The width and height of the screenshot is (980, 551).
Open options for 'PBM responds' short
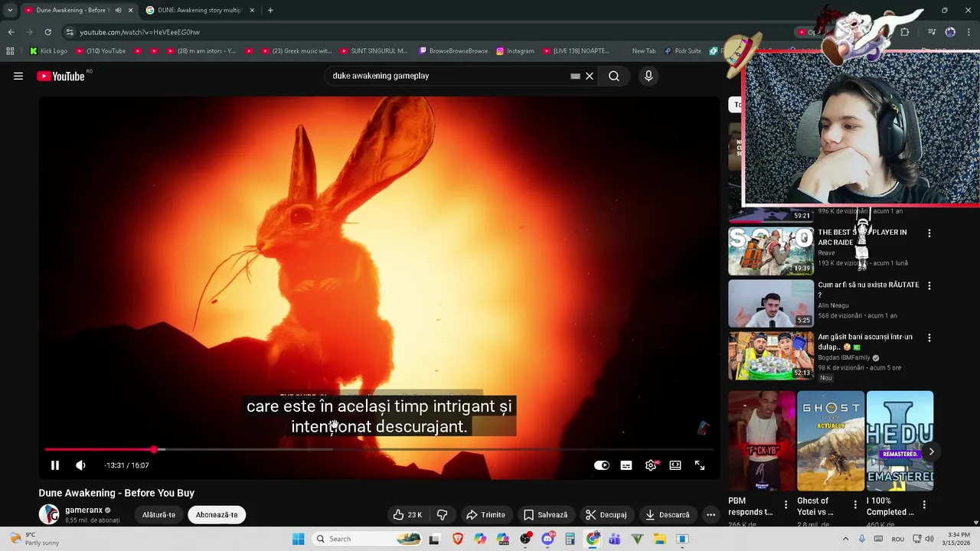786,505
